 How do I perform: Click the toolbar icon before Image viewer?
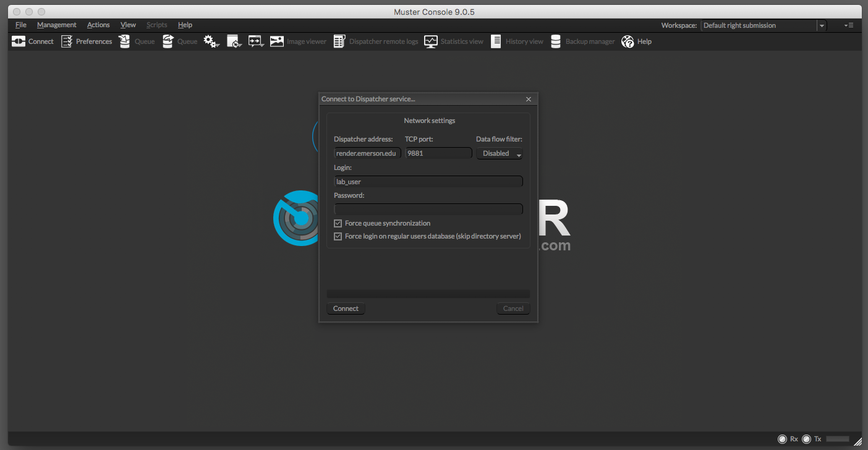coord(256,41)
